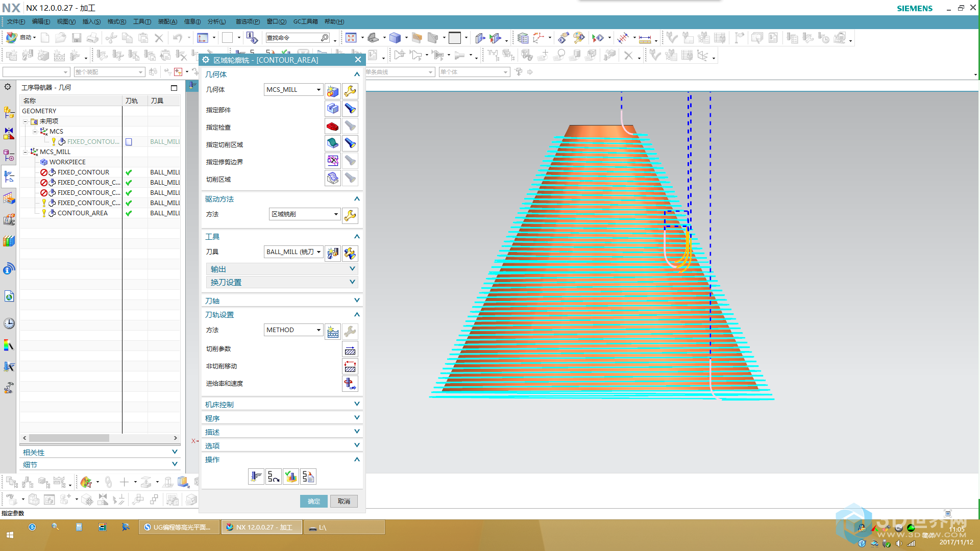This screenshot has height=551, width=980.
Task: Open 切削参数 cutting parameters icon
Action: tap(350, 350)
